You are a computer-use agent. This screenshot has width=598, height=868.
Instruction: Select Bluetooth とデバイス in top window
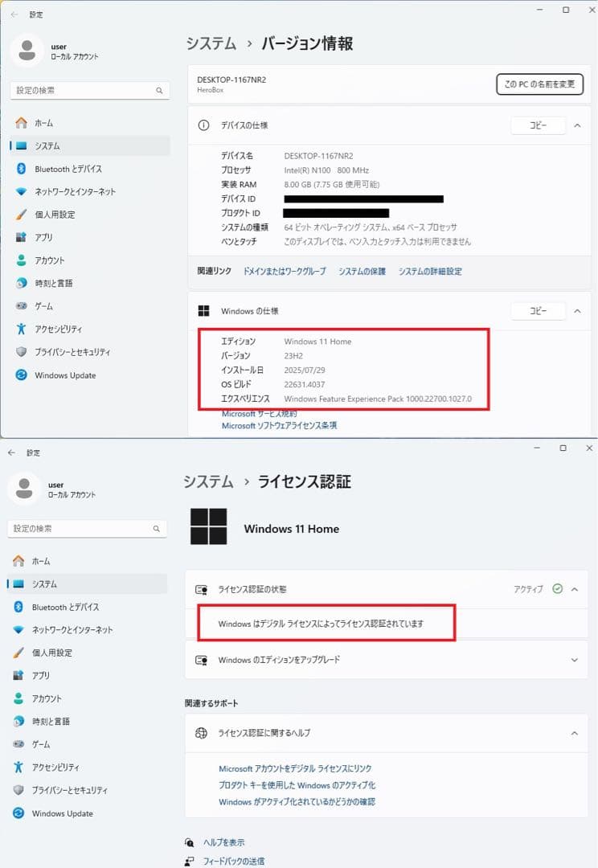[90, 169]
